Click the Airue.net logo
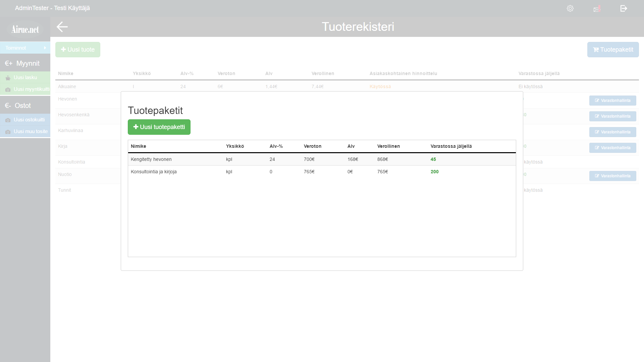The width and height of the screenshot is (644, 362). pos(25,29)
